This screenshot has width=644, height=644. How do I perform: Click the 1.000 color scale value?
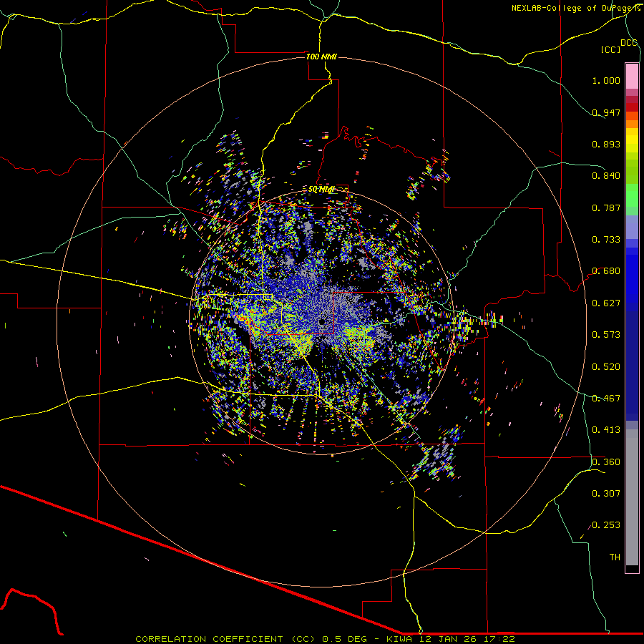coord(606,80)
